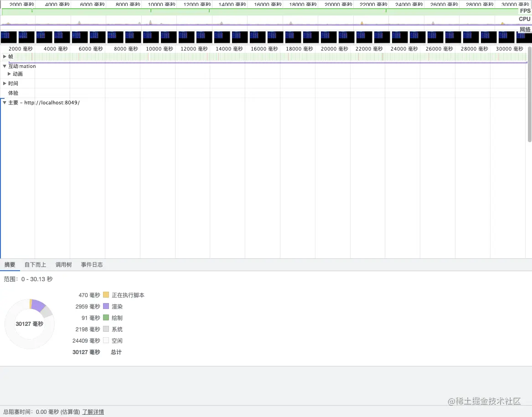The image size is (532, 417).
Task: Click the 正在执行脚本 legend label
Action: [128, 295]
